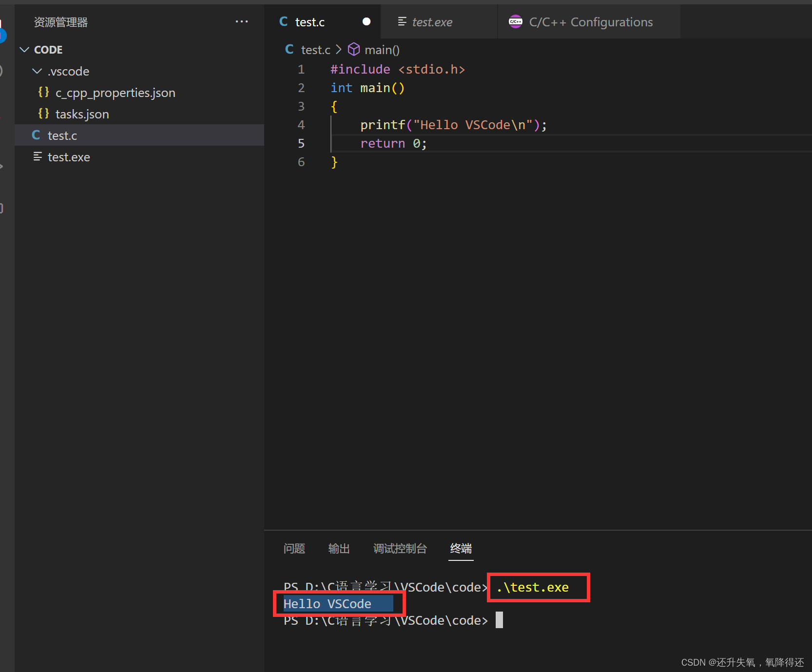Click the breadcrumb separator chevron after test.c
812x672 pixels.
click(x=339, y=49)
